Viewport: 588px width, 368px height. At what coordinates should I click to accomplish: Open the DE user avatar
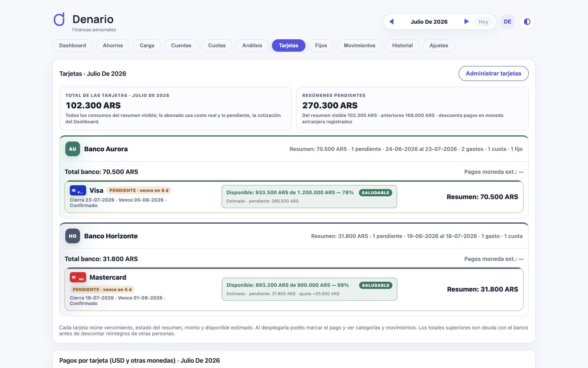pyautogui.click(x=508, y=22)
